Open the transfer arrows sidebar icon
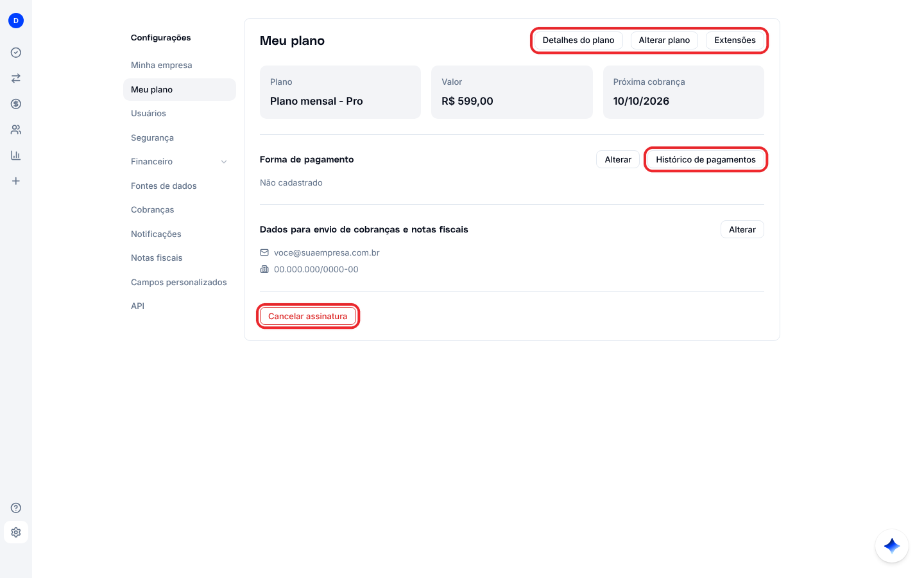The image size is (924, 578). [x=16, y=78]
